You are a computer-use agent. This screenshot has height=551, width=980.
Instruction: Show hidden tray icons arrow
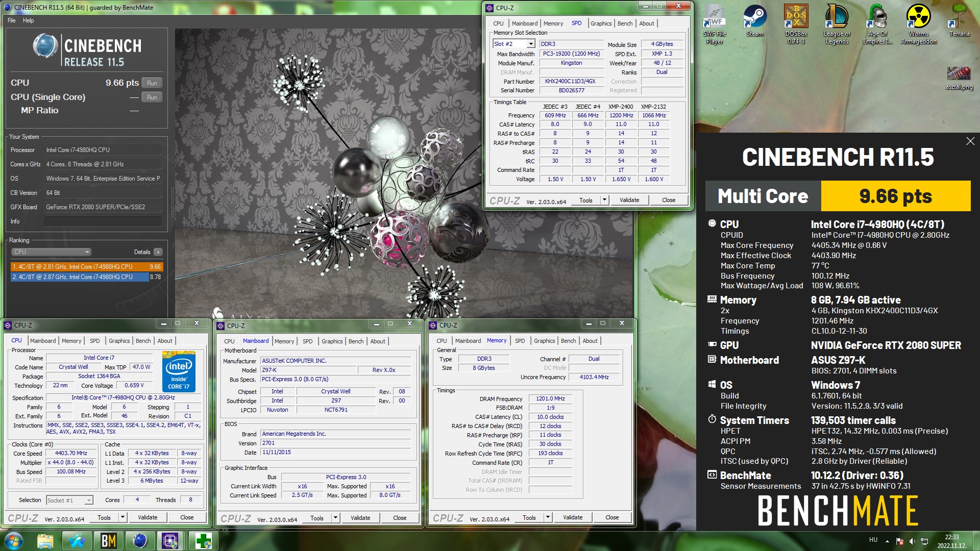(887, 541)
